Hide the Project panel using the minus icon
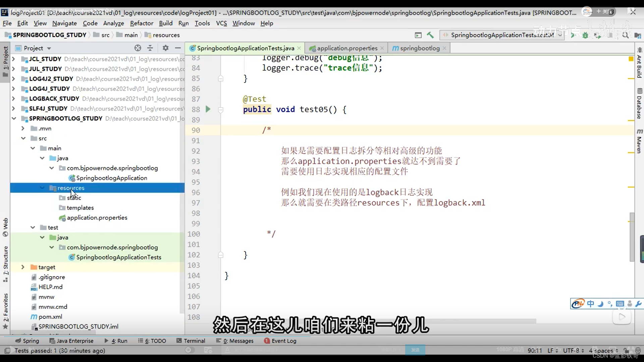The height and width of the screenshot is (362, 644). pyautogui.click(x=178, y=48)
